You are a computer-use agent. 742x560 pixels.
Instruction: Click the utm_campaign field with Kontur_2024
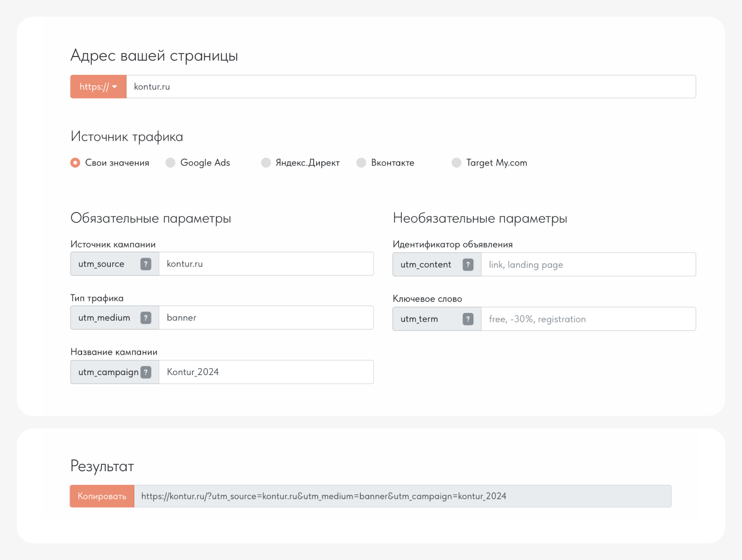click(266, 372)
